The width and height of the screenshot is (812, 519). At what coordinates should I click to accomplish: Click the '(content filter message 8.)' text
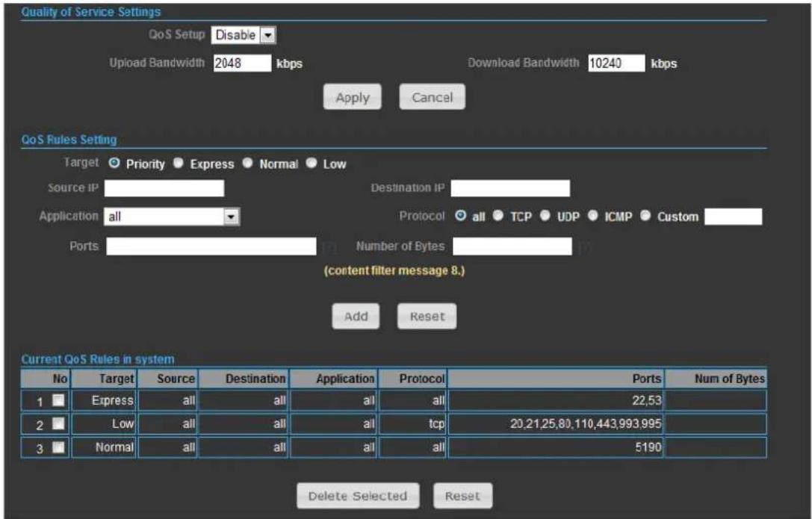tap(394, 270)
